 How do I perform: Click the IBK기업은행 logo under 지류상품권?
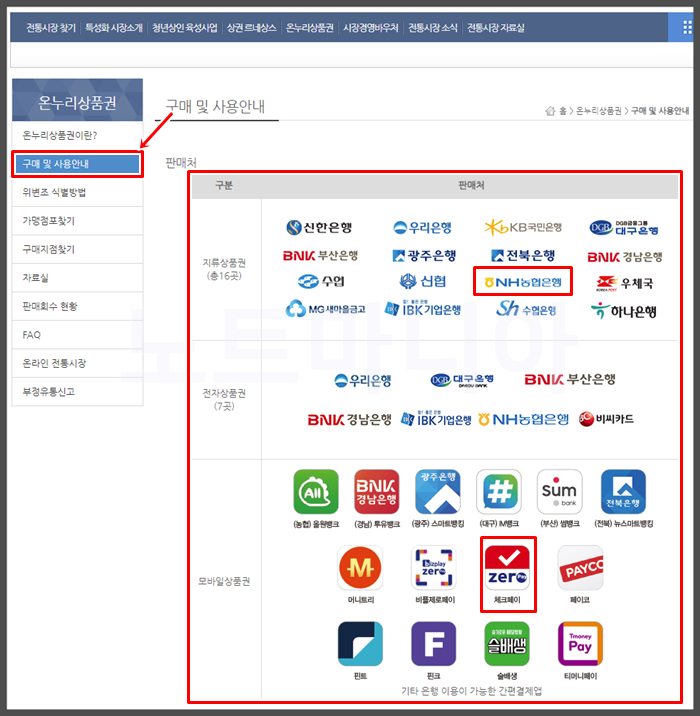(x=422, y=309)
